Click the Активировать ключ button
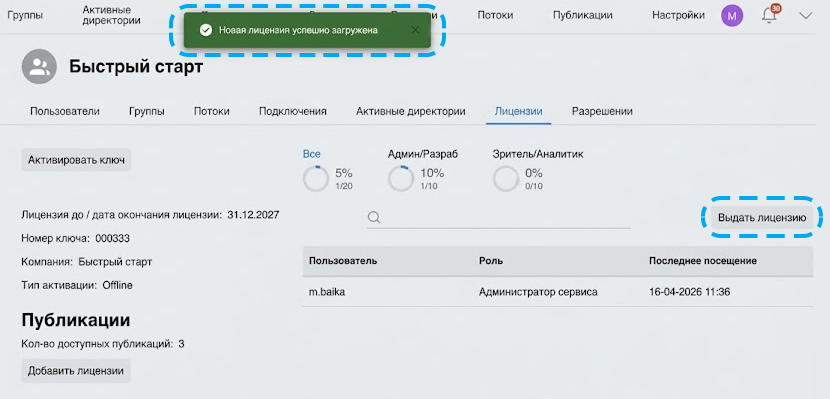This screenshot has height=399, width=830. 76,160
